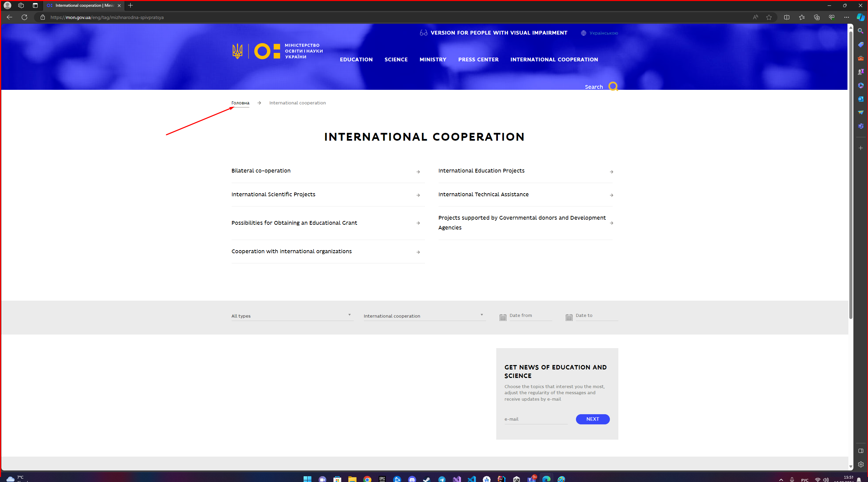Viewport: 868px width, 482px height.
Task: Toggle split screen in Edge toolbar
Action: (787, 17)
